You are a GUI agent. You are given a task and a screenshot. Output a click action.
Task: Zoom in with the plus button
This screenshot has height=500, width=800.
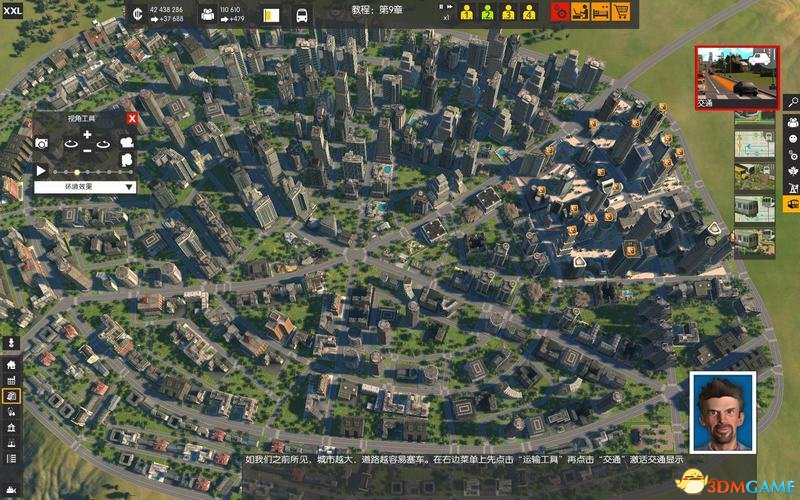(x=87, y=135)
